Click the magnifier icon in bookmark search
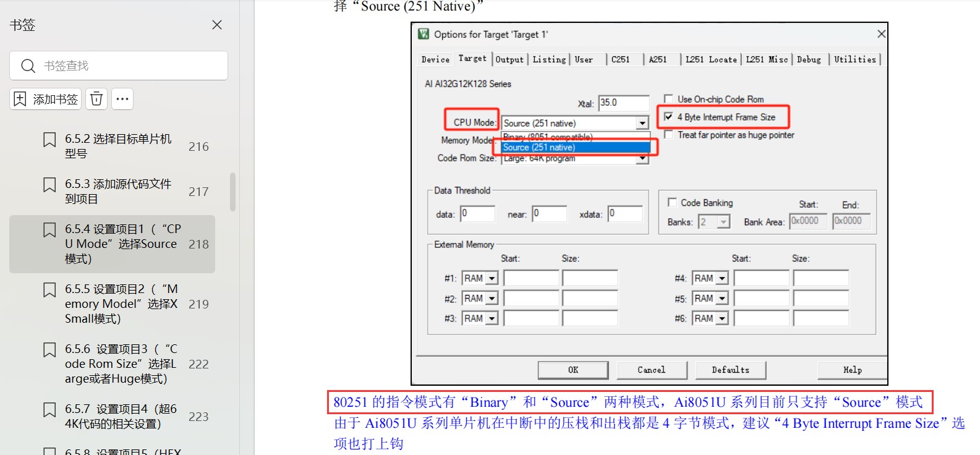Screen dimensions: 980x455 (x=28, y=66)
